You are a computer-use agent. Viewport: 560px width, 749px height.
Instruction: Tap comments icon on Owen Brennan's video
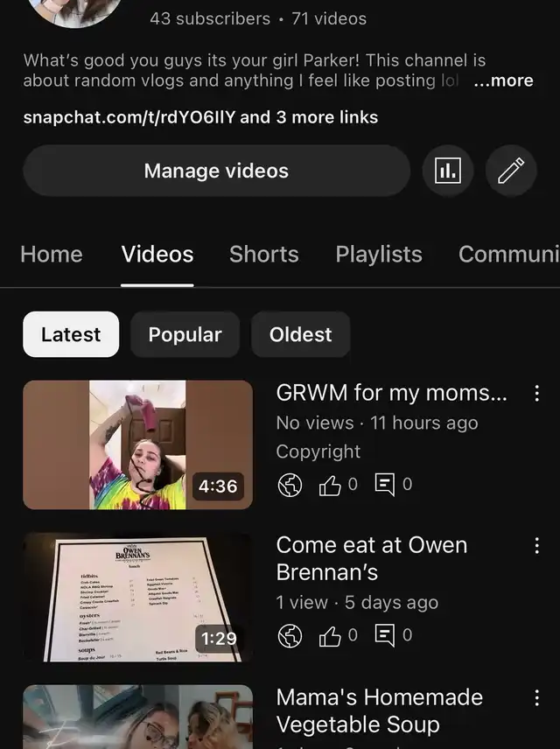tap(385, 636)
